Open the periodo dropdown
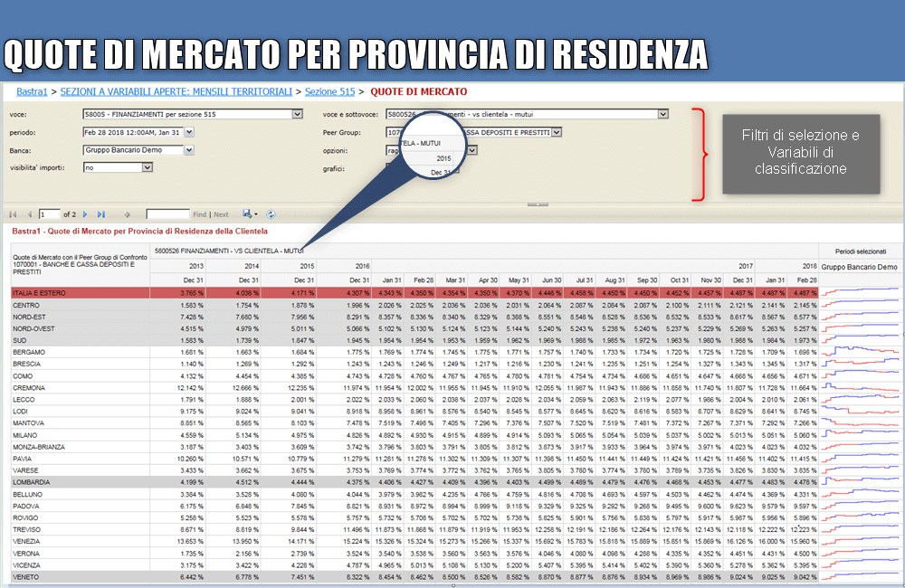 pos(189,132)
